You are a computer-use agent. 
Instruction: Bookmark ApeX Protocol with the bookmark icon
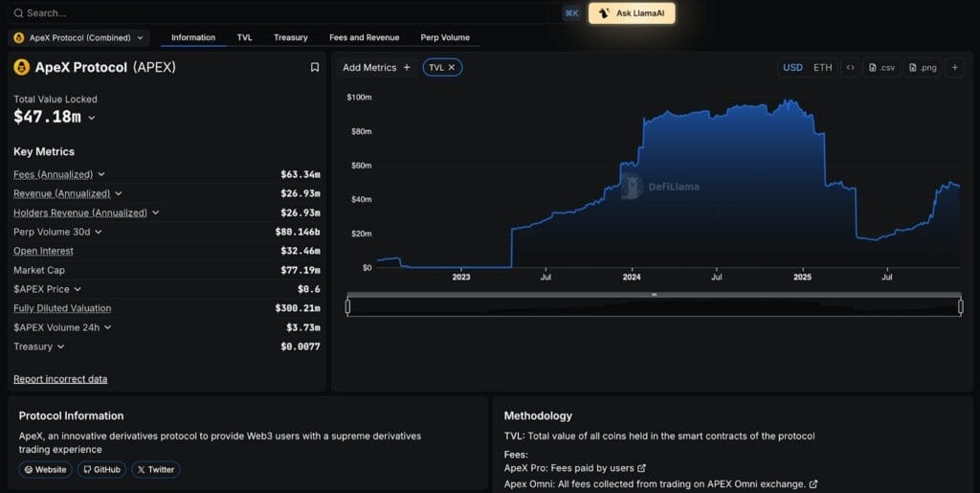(315, 67)
